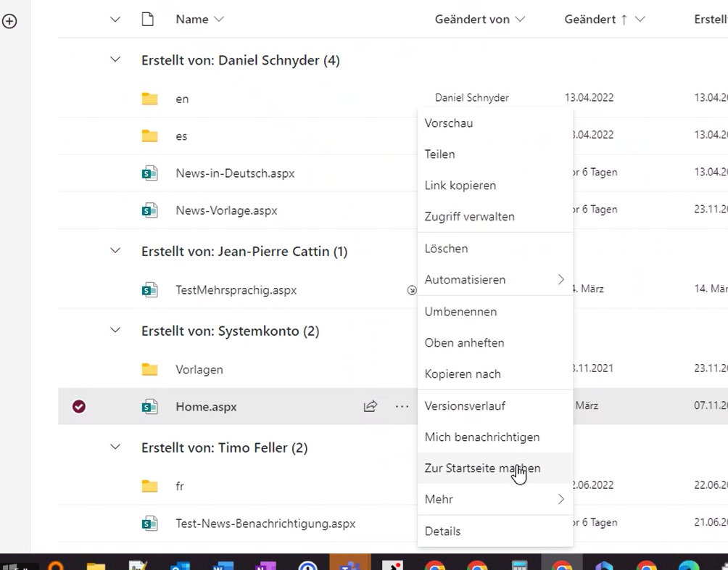Open the three-dots actions for Home.aspx
728x570 pixels.
[x=402, y=407]
